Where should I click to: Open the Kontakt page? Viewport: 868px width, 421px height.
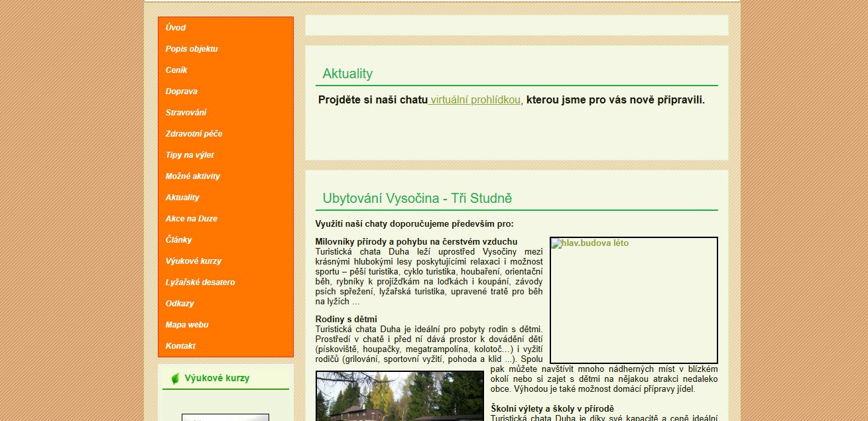point(180,346)
